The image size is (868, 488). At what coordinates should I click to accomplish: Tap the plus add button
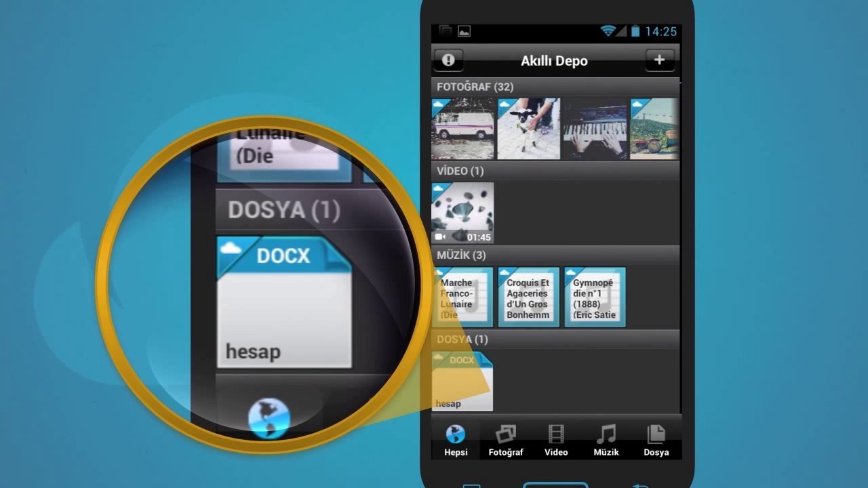coord(659,60)
